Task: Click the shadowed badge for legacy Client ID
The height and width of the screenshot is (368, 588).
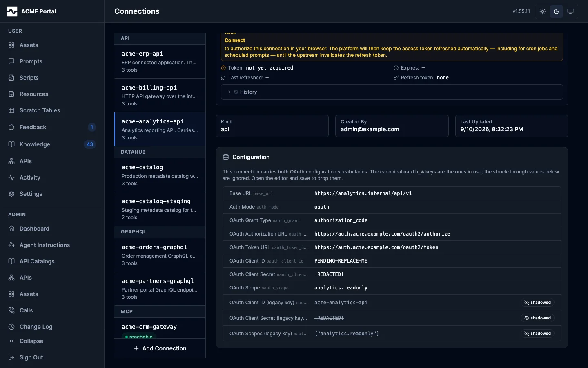Action: coord(538,303)
